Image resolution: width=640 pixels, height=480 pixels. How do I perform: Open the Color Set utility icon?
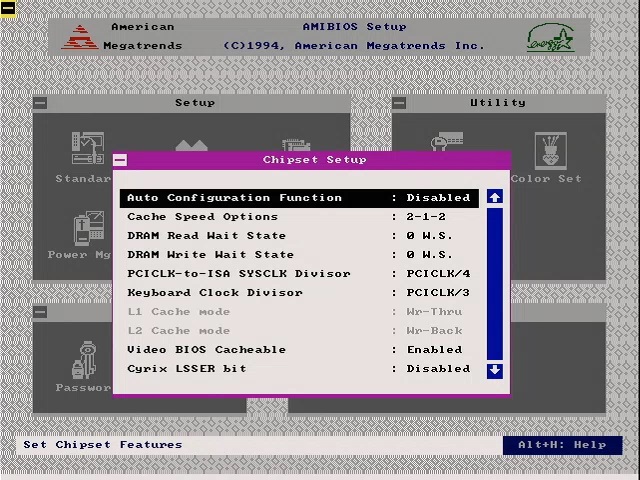click(551, 151)
